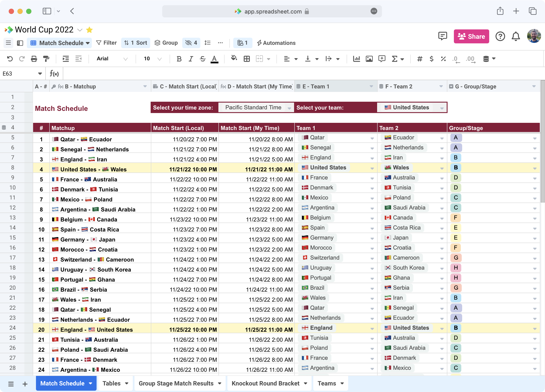Image resolution: width=545 pixels, height=392 pixels.
Task: Open the text color picker
Action: tap(214, 59)
